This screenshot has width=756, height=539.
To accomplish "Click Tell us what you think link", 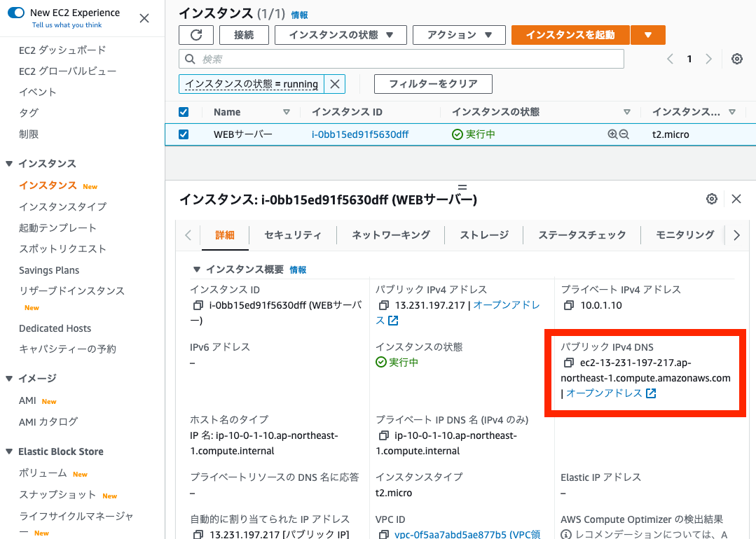I will tap(67, 25).
